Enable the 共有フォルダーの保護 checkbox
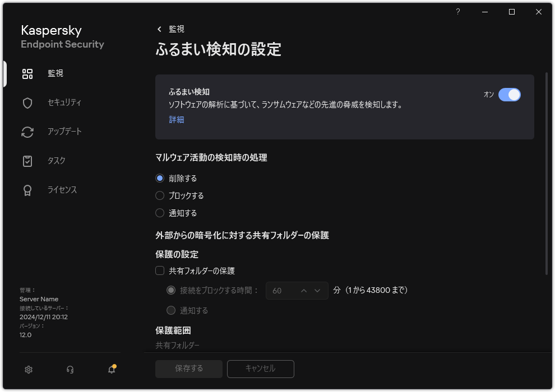The image size is (555, 392). (160, 270)
